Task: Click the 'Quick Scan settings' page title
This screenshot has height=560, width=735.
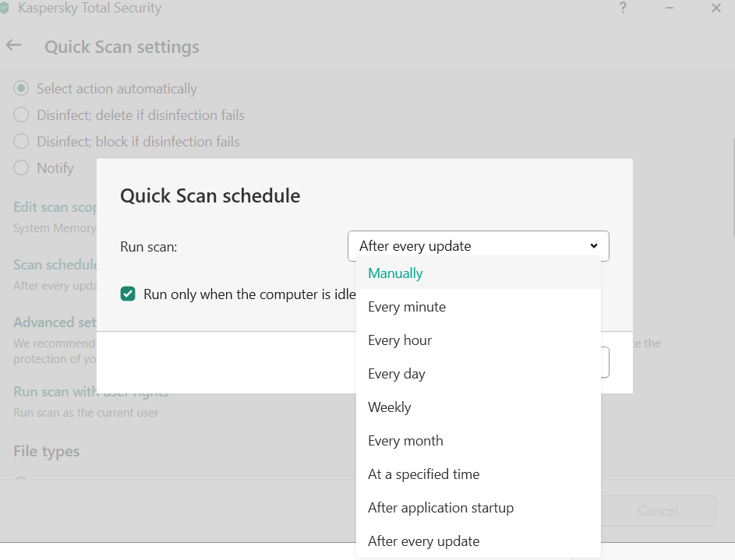Action: coord(122,47)
